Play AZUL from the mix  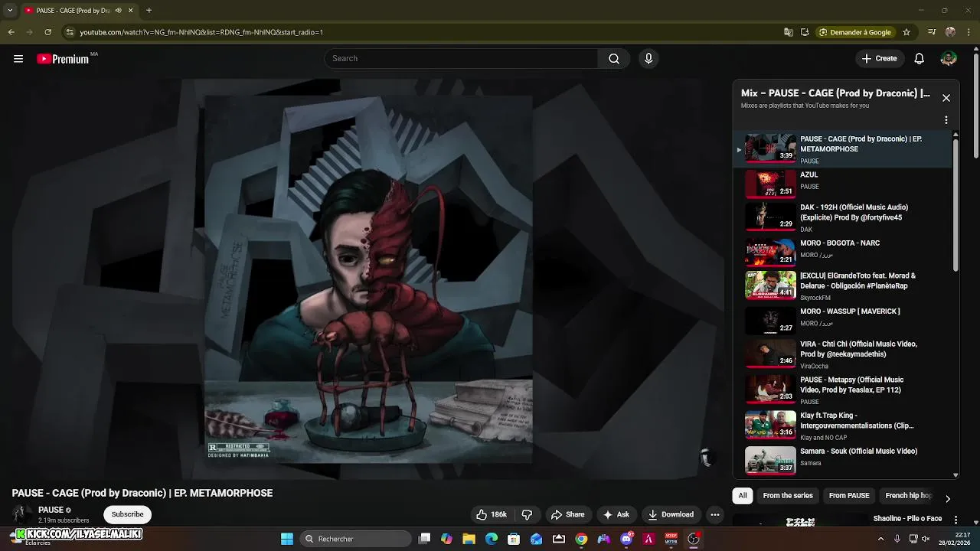pos(842,184)
